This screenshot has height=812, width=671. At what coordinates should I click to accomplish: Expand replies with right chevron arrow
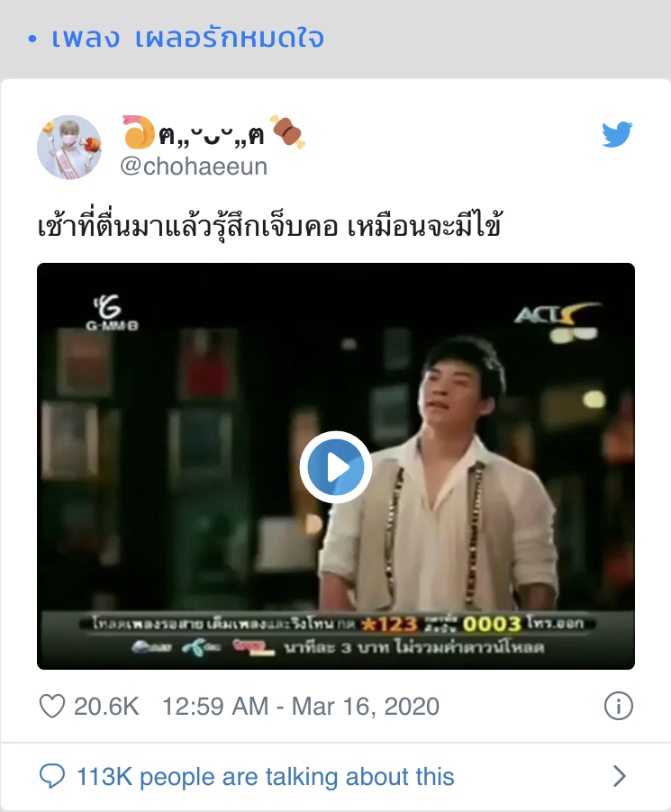pyautogui.click(x=619, y=776)
